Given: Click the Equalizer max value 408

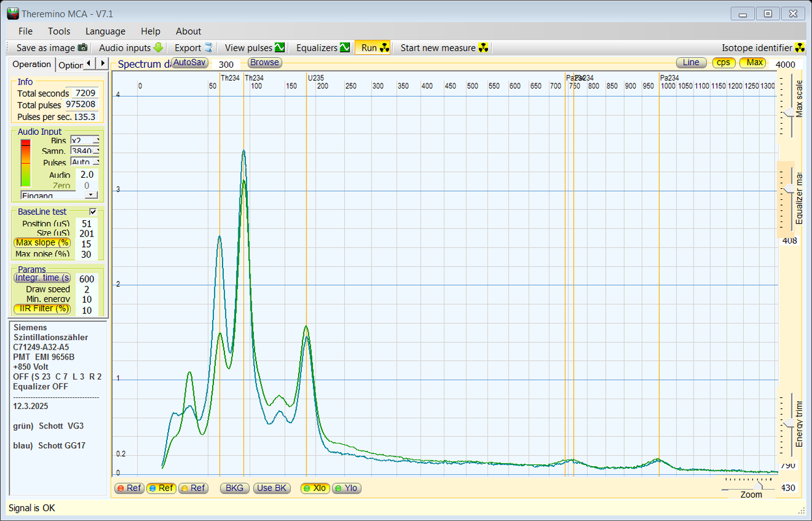Looking at the screenshot, I should coord(789,240).
